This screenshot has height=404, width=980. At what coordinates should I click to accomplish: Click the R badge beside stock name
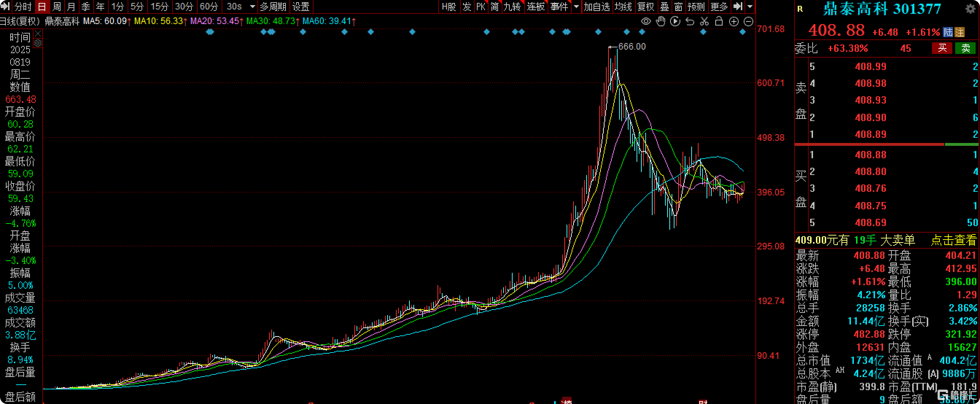pyautogui.click(x=800, y=9)
